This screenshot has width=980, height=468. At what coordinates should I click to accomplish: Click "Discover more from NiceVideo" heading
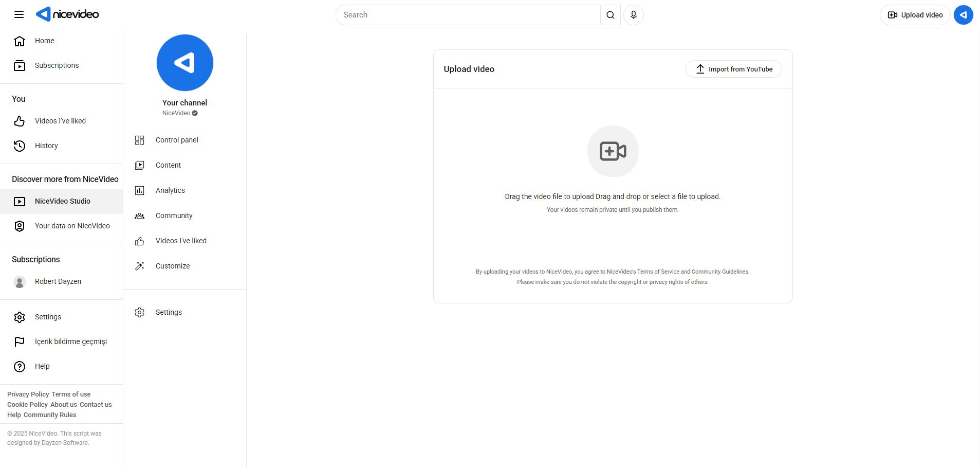pos(65,179)
